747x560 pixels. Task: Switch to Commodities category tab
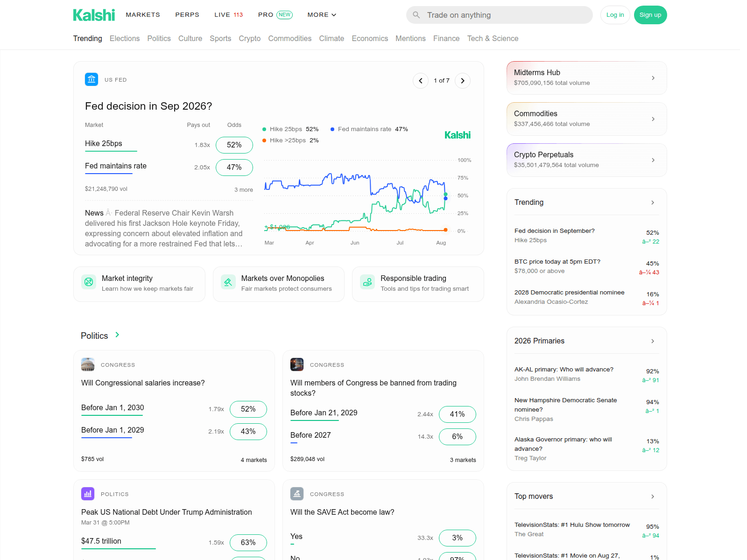(290, 38)
